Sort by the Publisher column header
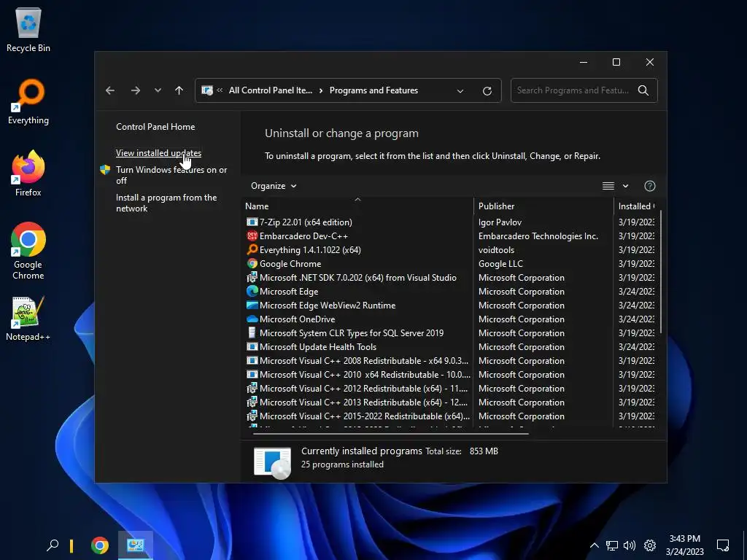This screenshot has height=560, width=747. click(x=543, y=206)
